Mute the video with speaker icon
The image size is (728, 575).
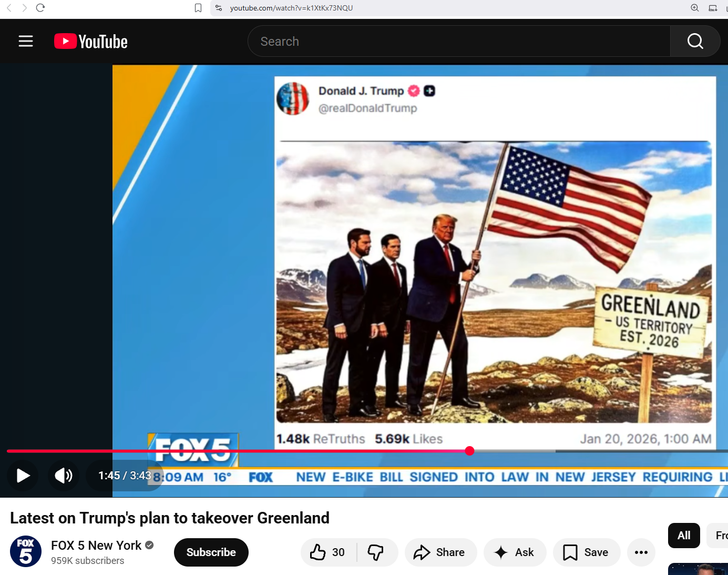pyautogui.click(x=64, y=476)
